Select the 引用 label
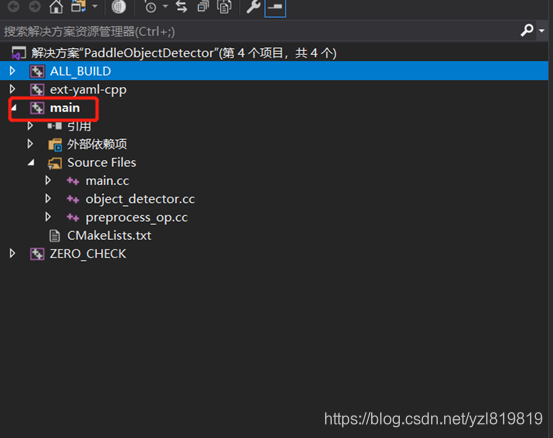 tap(79, 126)
